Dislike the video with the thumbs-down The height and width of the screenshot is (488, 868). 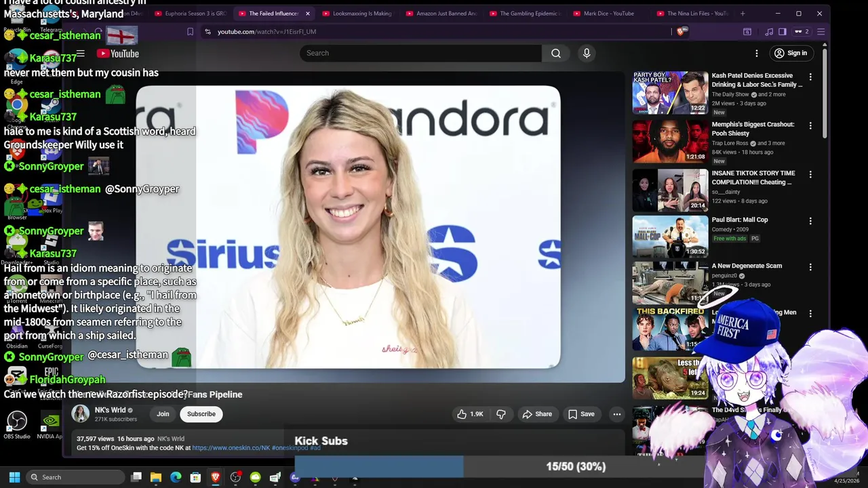tap(501, 414)
